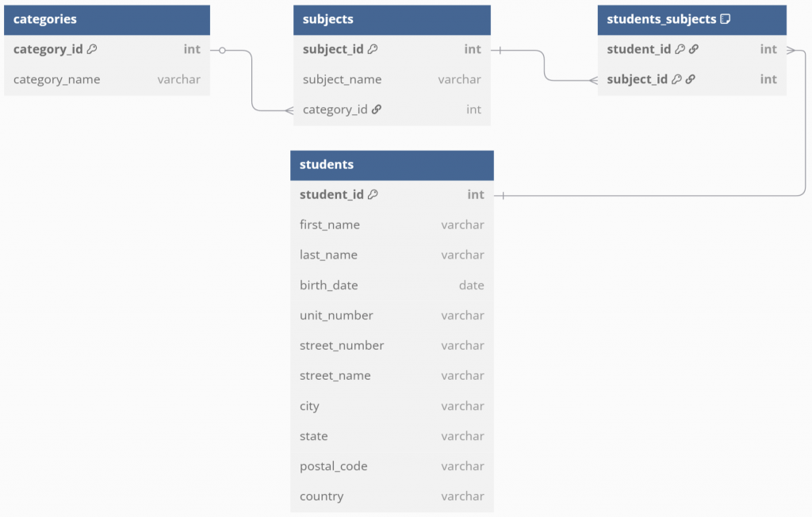Click the subject_name field in subjects
The image size is (812, 517).
[x=392, y=80]
